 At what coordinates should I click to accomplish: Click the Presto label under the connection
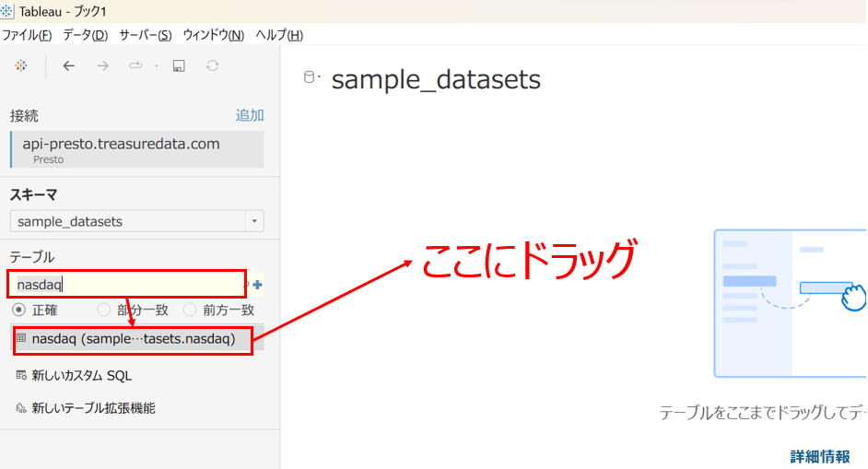coord(48,159)
